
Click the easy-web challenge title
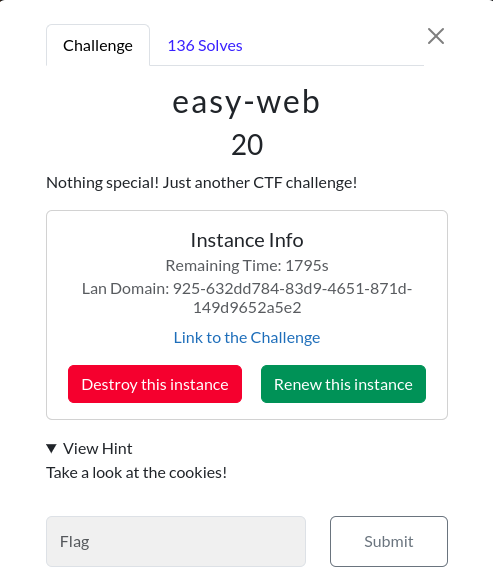(x=246, y=102)
